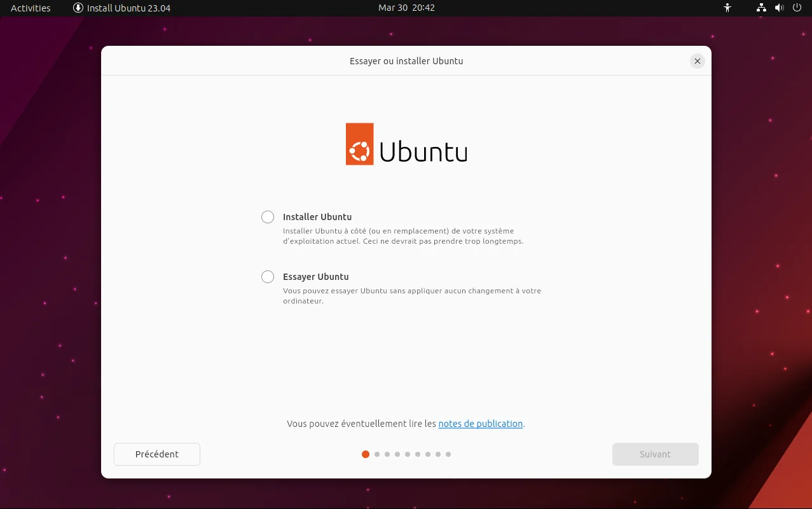Click the last grey page indicator dot

pos(448,454)
